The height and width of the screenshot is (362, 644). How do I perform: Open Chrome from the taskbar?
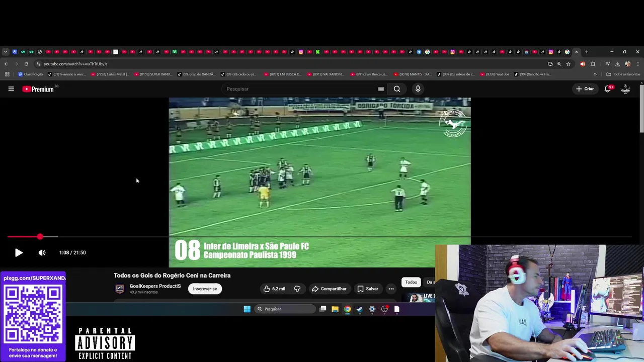coord(347,309)
